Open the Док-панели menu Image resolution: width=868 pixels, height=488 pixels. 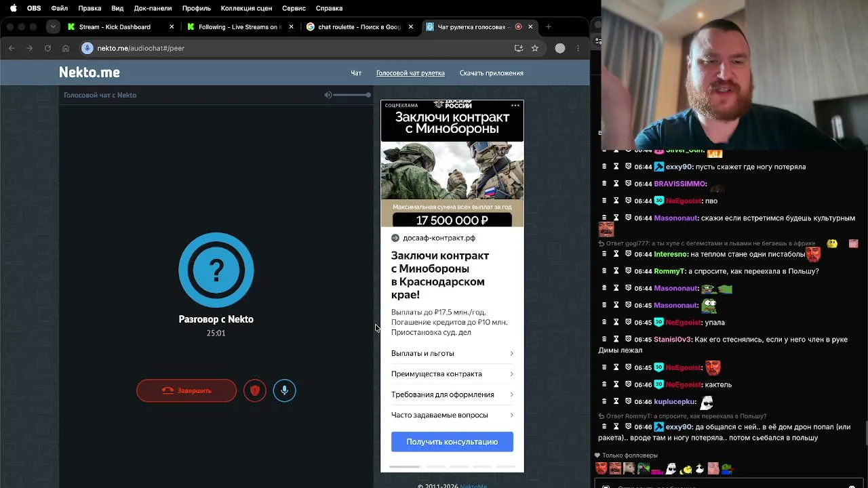click(x=153, y=8)
